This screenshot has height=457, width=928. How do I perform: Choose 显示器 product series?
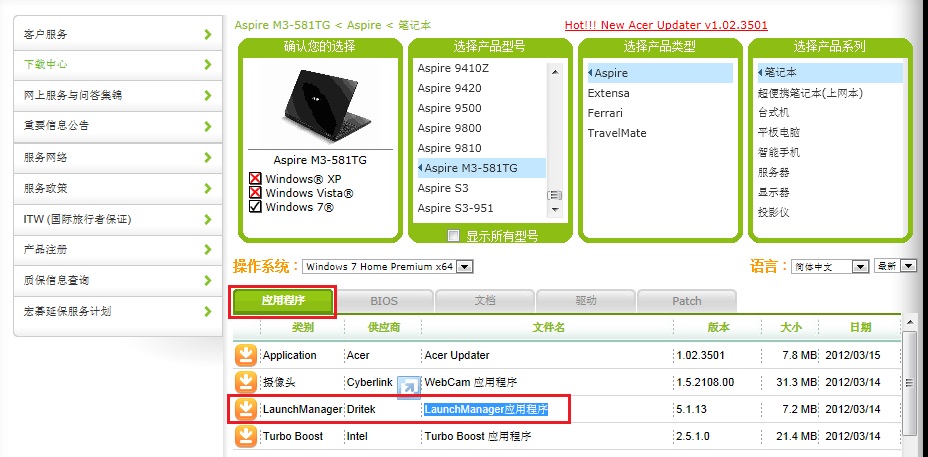point(774,192)
